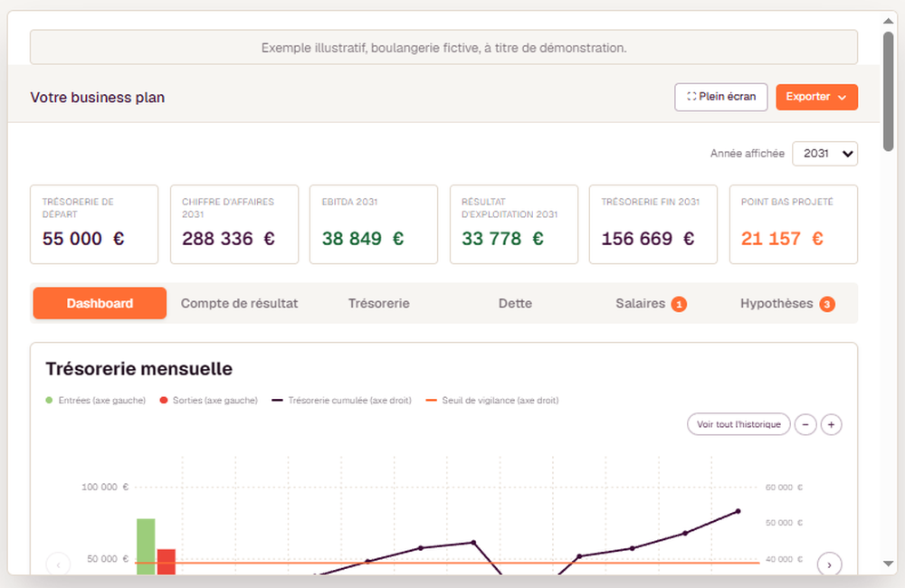This screenshot has height=588, width=905.
Task: Zoom out the chart with minus button
Action: click(805, 424)
